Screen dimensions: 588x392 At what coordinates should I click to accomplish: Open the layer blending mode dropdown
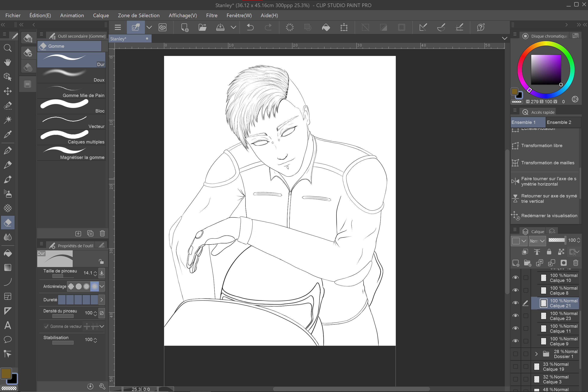click(x=537, y=241)
